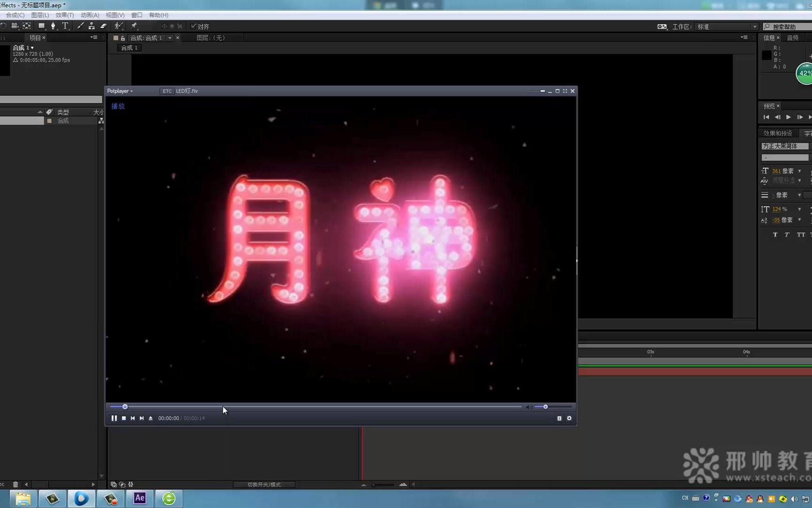Image resolution: width=812 pixels, height=508 pixels.
Task: Toggle bold style in the Character panel
Action: [x=775, y=235]
